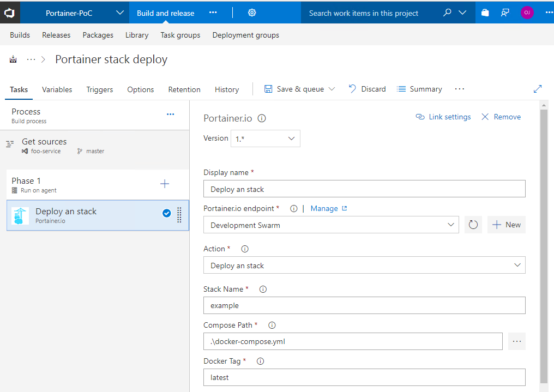Screen dimensions: 554x392
Task: Click the Stack Name input field
Action: pos(364,305)
